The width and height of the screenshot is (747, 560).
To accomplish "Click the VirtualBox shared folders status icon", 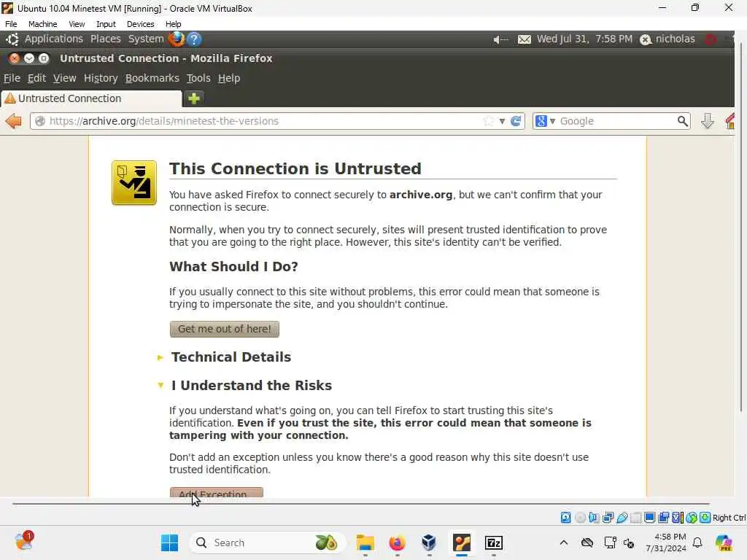I will click(x=635, y=518).
